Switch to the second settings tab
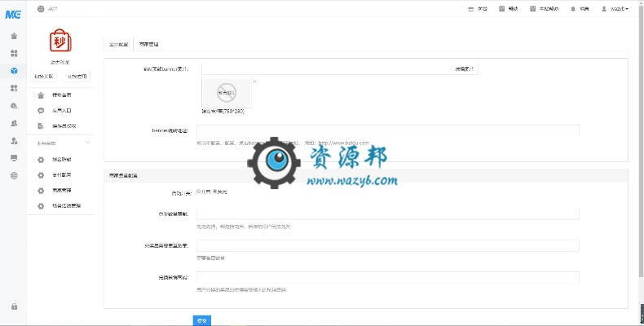 click(148, 44)
